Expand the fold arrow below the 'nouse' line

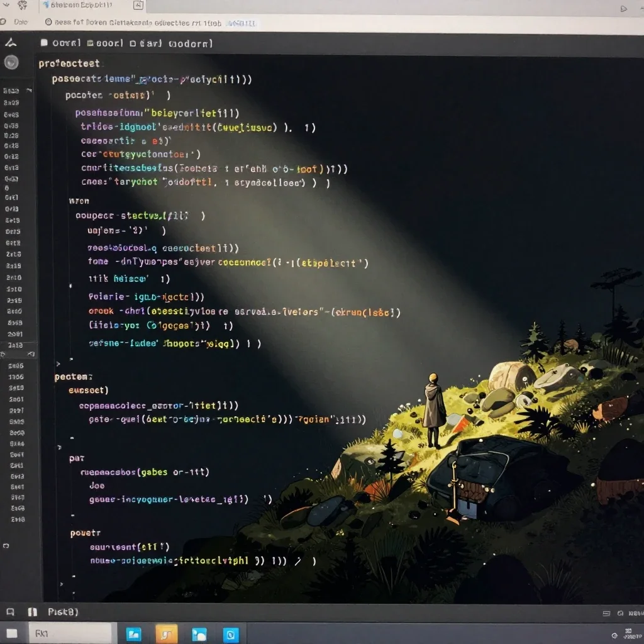tap(62, 584)
